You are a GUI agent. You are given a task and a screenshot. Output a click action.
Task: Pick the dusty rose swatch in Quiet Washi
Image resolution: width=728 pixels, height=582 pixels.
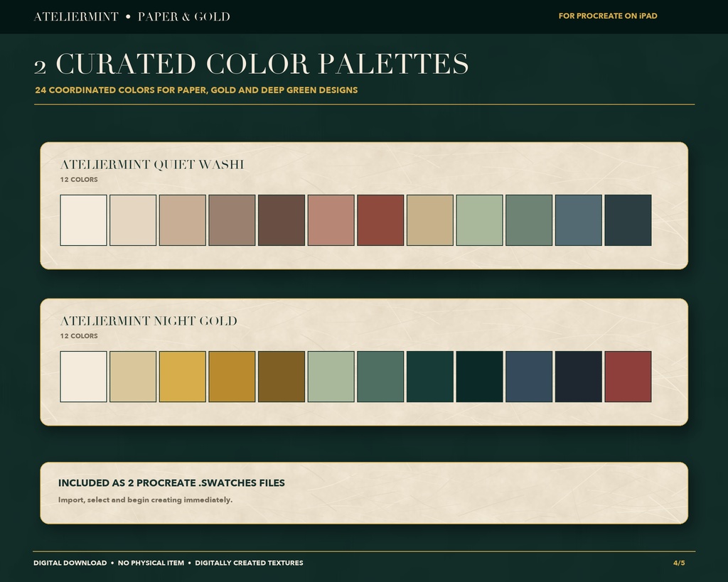click(x=331, y=220)
